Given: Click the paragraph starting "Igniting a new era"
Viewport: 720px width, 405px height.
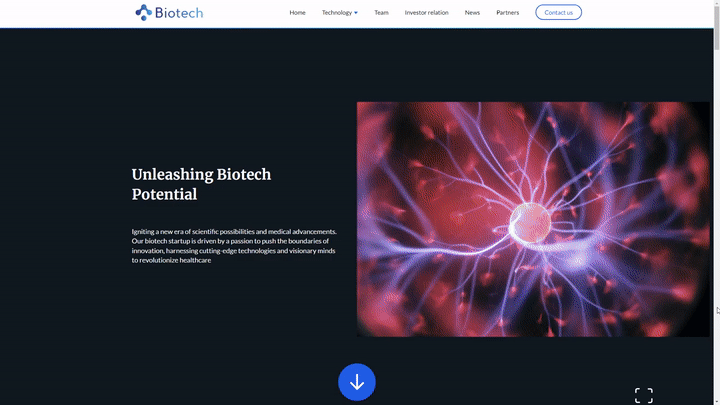Looking at the screenshot, I should click(x=234, y=246).
